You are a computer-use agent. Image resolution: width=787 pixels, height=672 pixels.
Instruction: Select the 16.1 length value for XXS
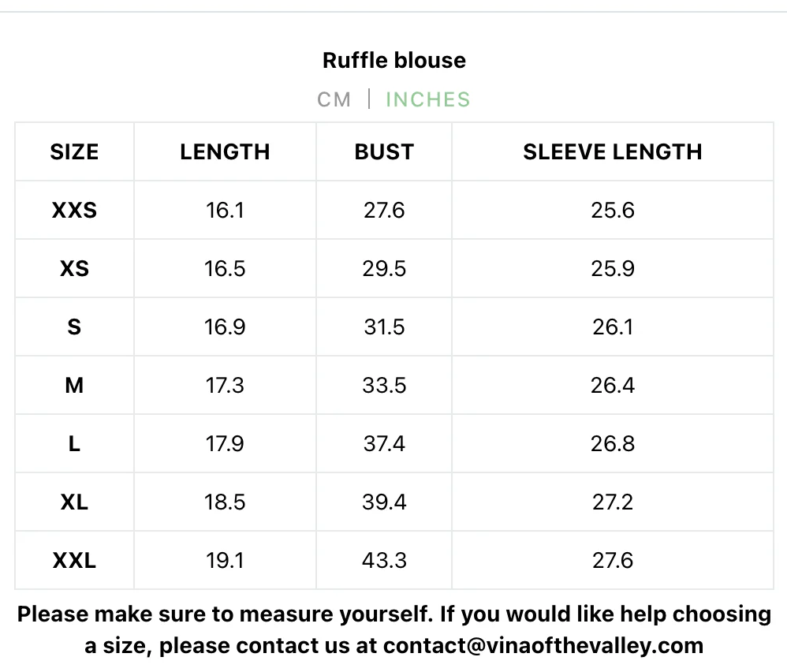point(225,211)
